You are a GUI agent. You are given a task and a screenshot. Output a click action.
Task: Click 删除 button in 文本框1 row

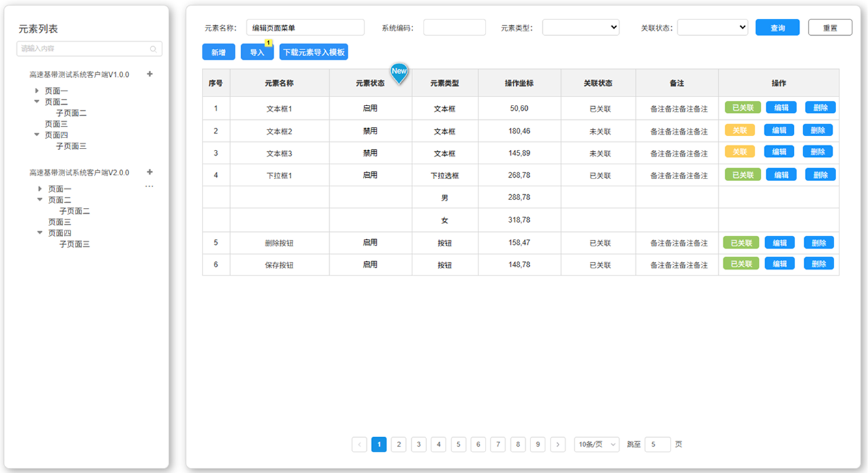point(820,107)
